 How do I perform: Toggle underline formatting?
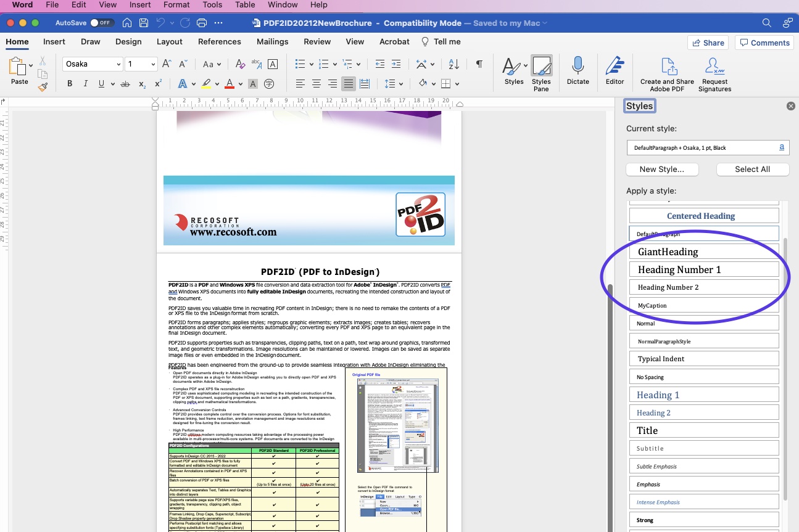point(102,84)
